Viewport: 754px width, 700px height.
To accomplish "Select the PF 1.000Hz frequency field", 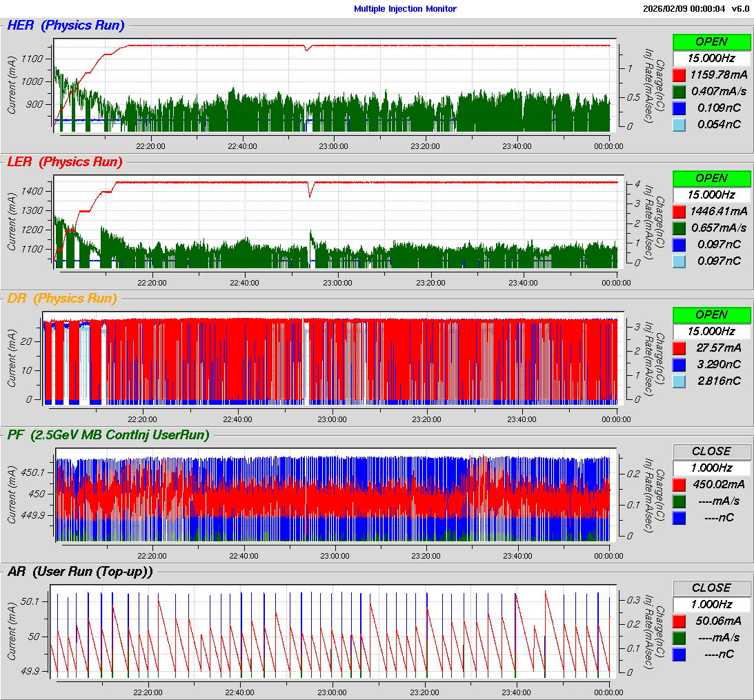I will point(711,468).
